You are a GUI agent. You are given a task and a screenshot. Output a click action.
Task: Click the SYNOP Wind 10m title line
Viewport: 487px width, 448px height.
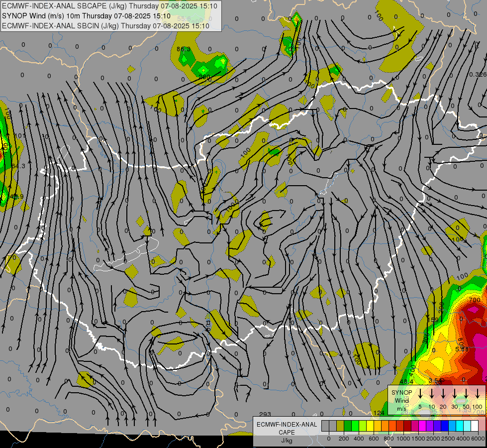click(x=87, y=16)
